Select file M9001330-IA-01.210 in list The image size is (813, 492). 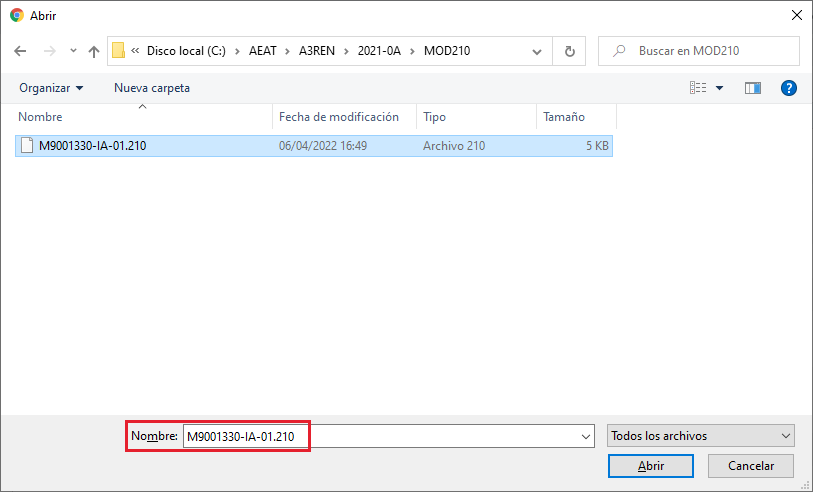314,146
